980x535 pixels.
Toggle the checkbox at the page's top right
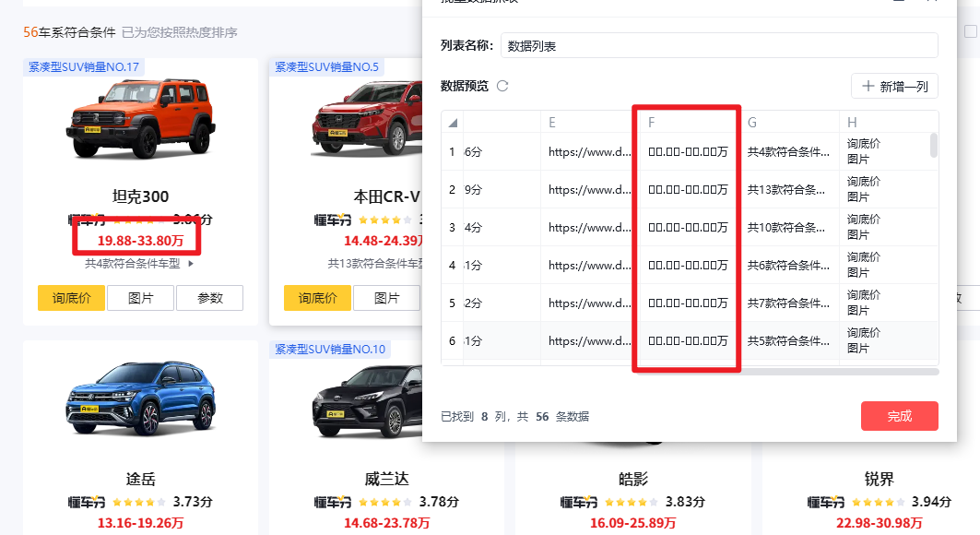971,31
